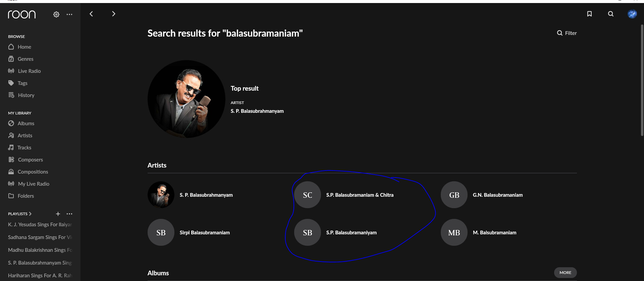Click the vertical scrollbar on the right

click(x=642, y=81)
